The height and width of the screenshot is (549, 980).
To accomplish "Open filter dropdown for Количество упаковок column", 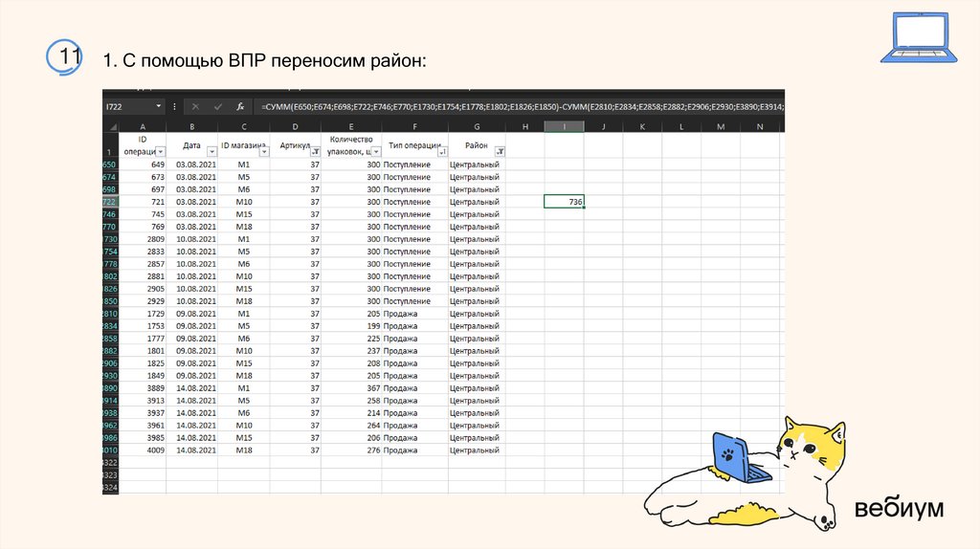I will (x=376, y=152).
